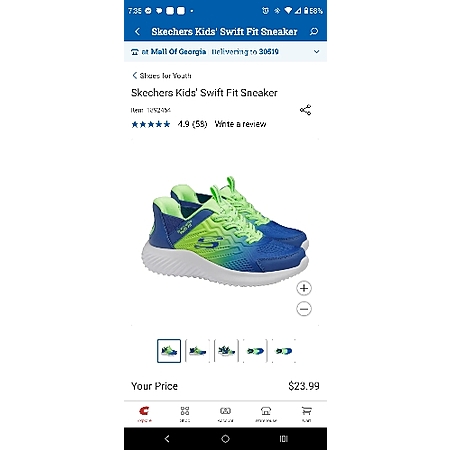The height and width of the screenshot is (450, 450).
Task: Expand the warehouse and delivery location chevron
Action: [x=316, y=52]
